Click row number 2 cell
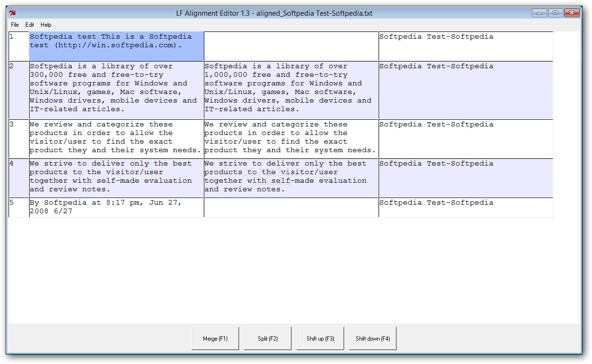The image size is (592, 364). coord(19,90)
